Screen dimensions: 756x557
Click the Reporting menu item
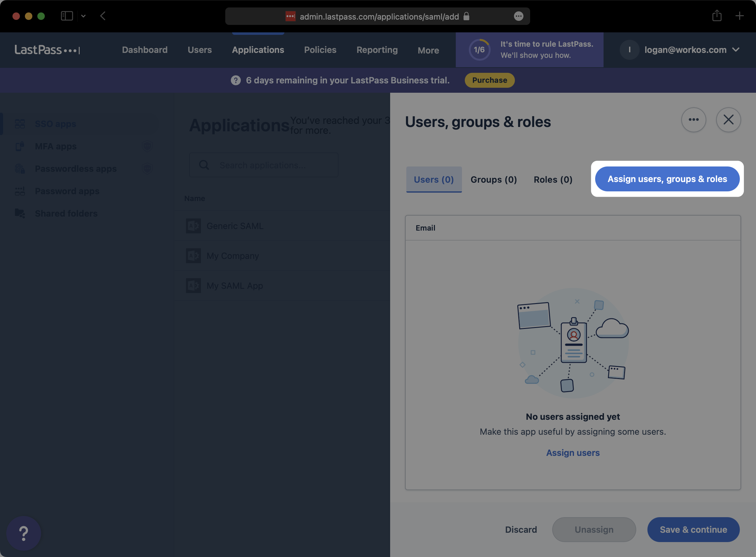click(x=376, y=49)
